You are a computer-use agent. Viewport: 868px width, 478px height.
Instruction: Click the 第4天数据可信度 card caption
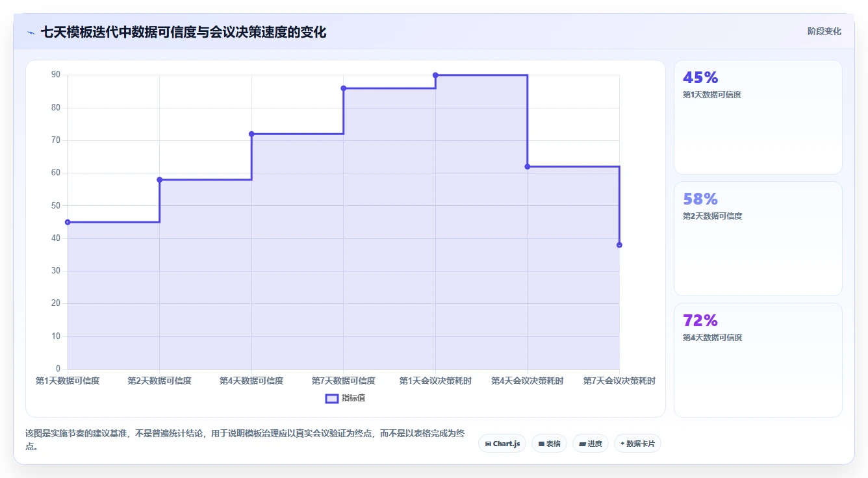(712, 338)
